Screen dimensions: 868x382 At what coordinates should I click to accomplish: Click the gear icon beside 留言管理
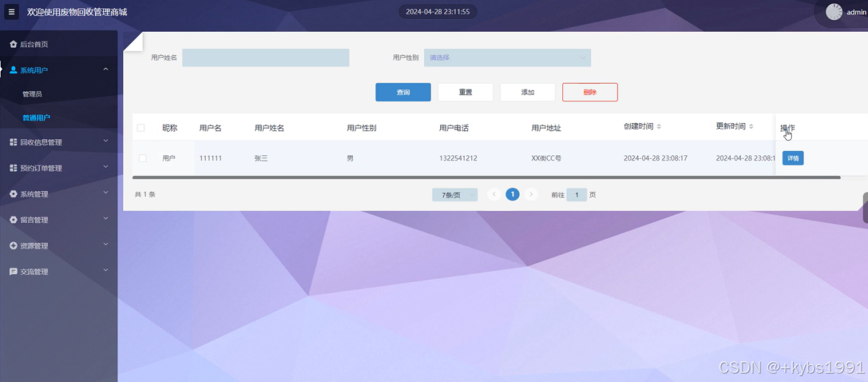(13, 219)
